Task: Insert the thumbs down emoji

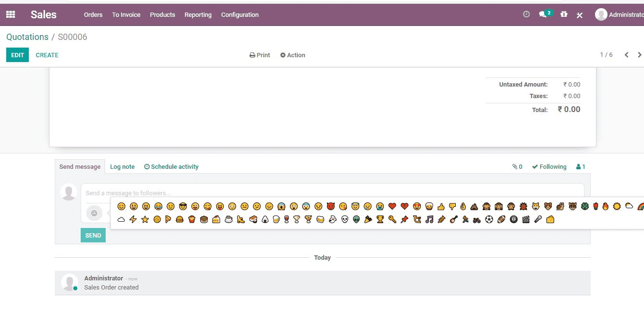Action: click(x=452, y=206)
